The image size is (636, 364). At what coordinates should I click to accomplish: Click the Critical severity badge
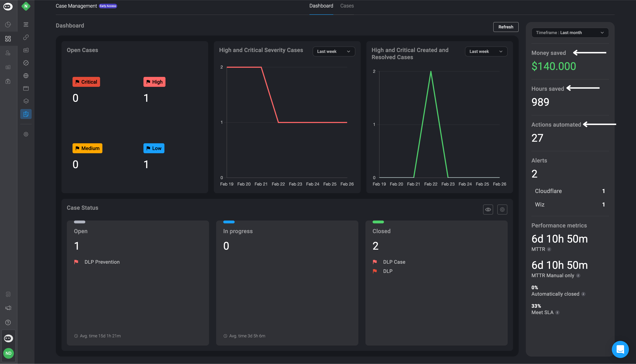point(86,82)
